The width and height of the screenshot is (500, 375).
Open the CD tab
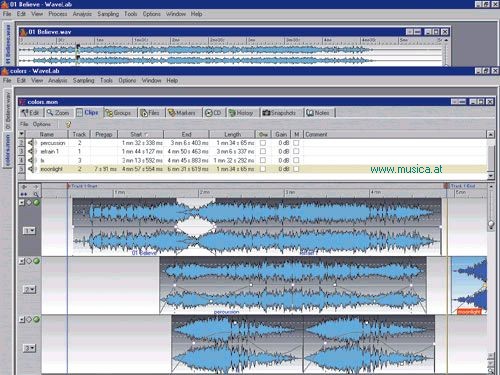coord(213,113)
